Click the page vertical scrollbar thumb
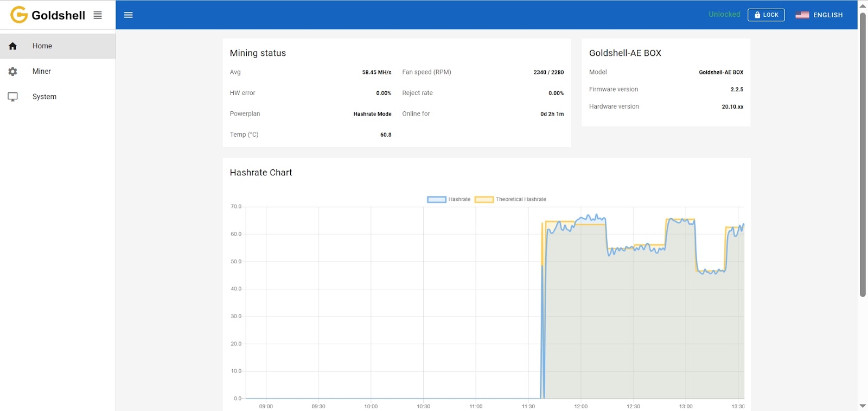Image resolution: width=868 pixels, height=411 pixels. click(x=863, y=155)
